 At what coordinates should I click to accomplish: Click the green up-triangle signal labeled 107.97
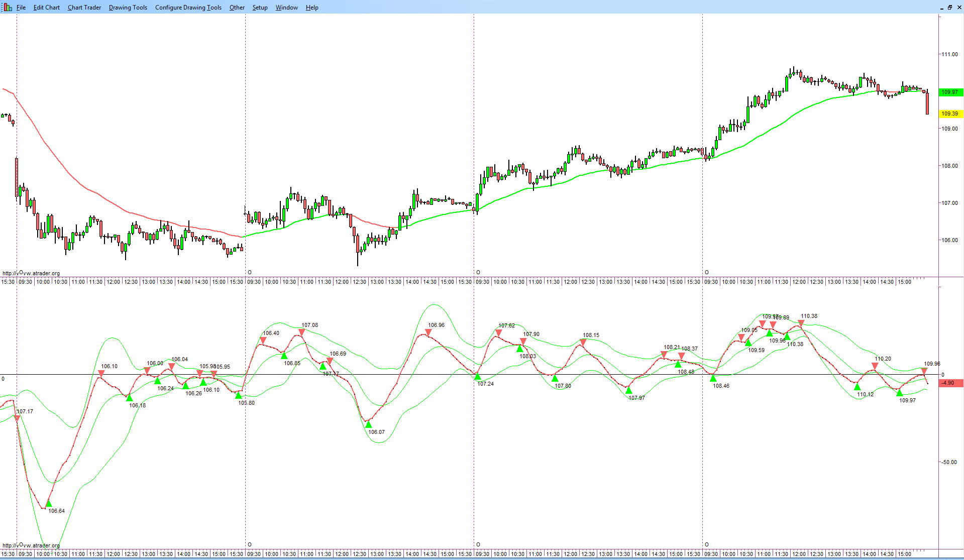coord(629,390)
